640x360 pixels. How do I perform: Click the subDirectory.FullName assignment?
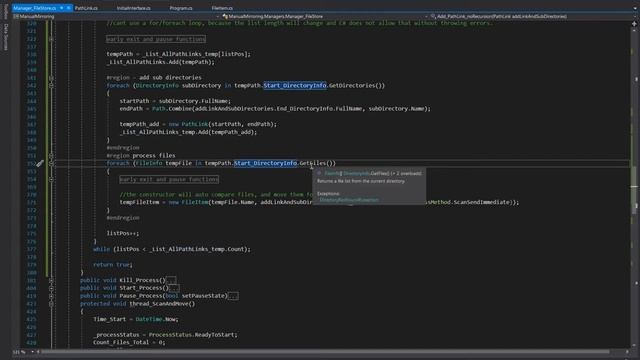[175, 101]
